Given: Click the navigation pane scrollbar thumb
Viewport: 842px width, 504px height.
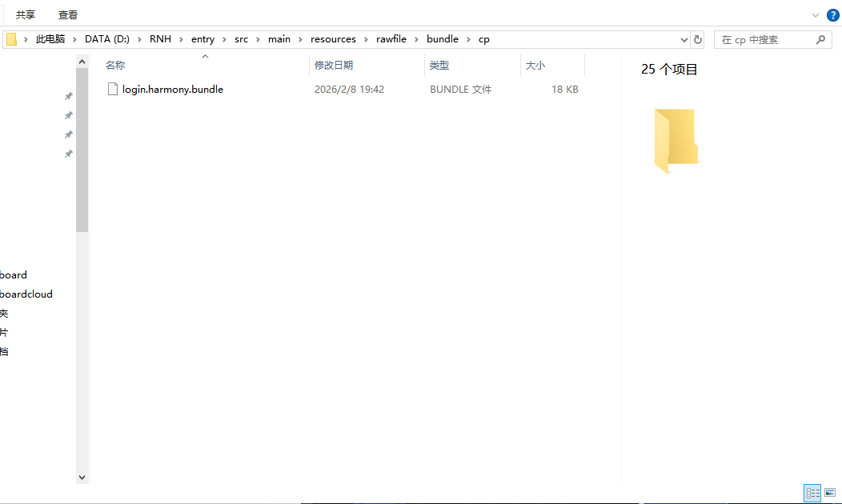Looking at the screenshot, I should (x=82, y=150).
